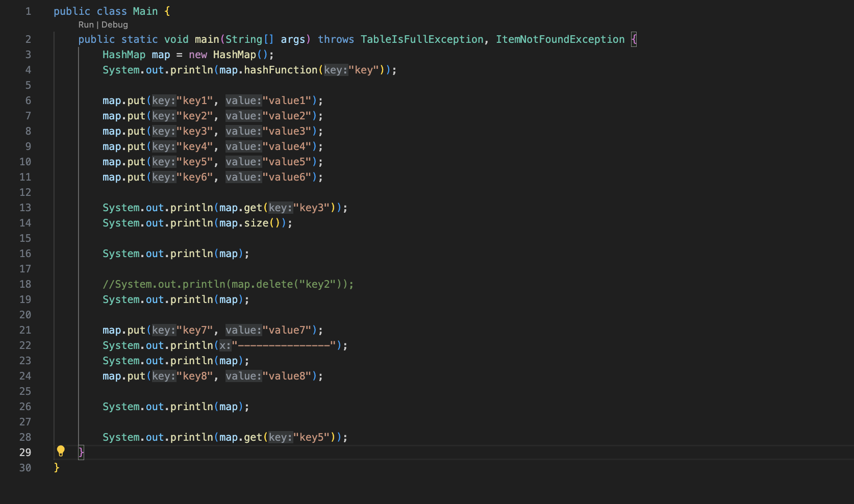
Task: Click the commented-out map.delete statement on line 18
Action: tap(228, 284)
